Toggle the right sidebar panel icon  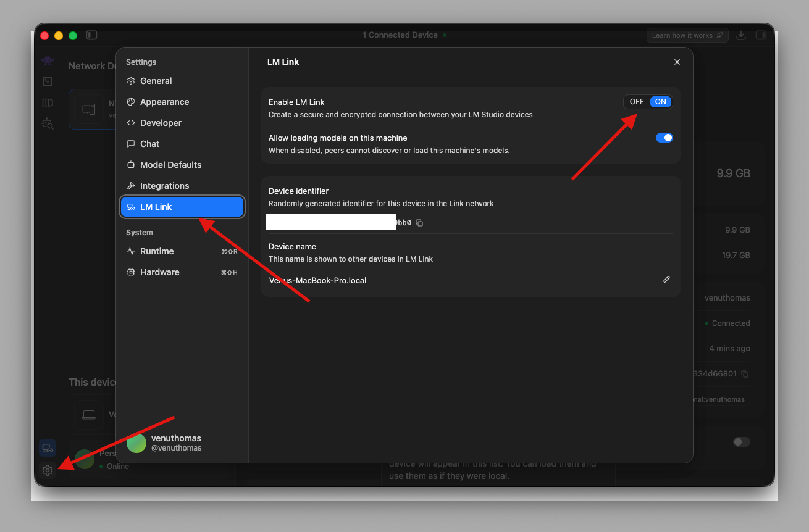pos(761,35)
